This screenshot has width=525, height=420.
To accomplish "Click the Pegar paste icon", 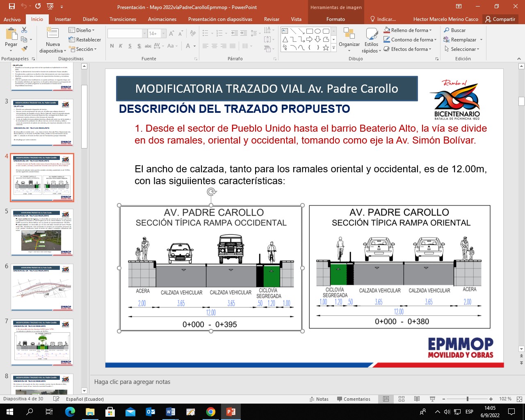I will 11,34.
